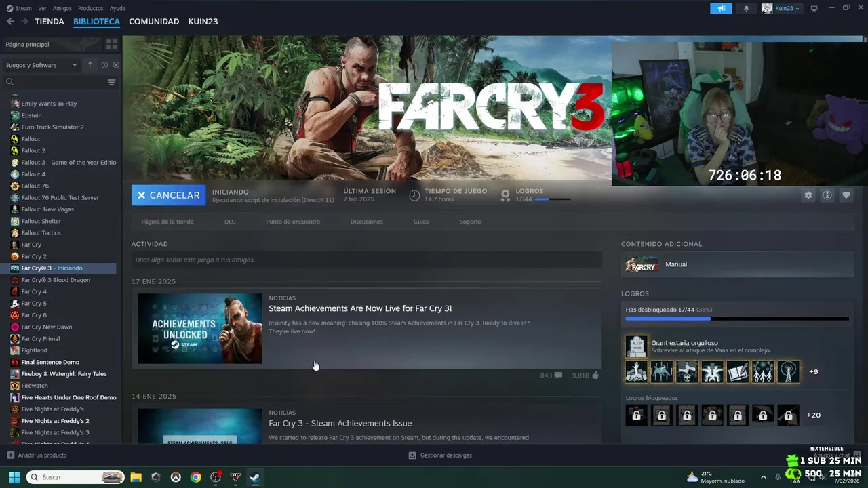
Task: Open the Amigos menu
Action: [x=62, y=8]
